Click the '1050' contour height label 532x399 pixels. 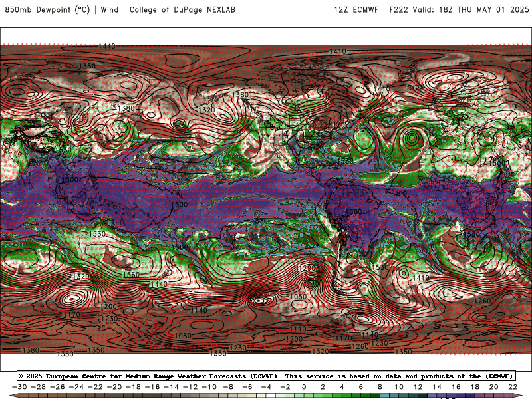click(298, 297)
